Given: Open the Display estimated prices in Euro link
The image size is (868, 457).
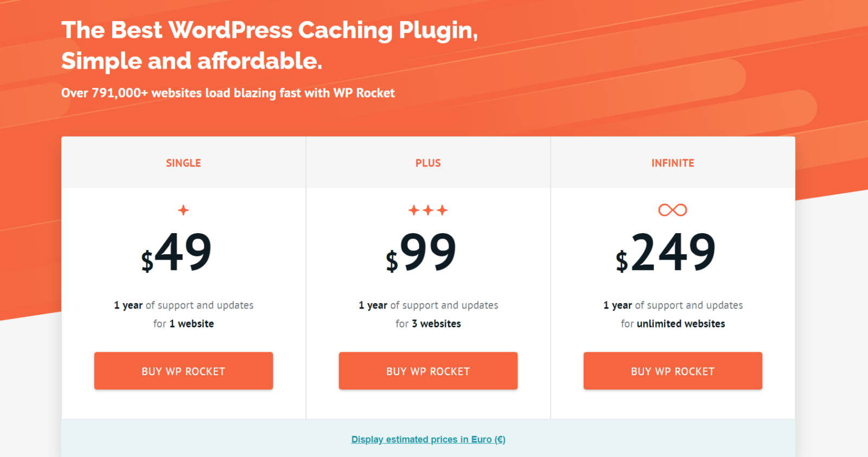Looking at the screenshot, I should tap(428, 440).
